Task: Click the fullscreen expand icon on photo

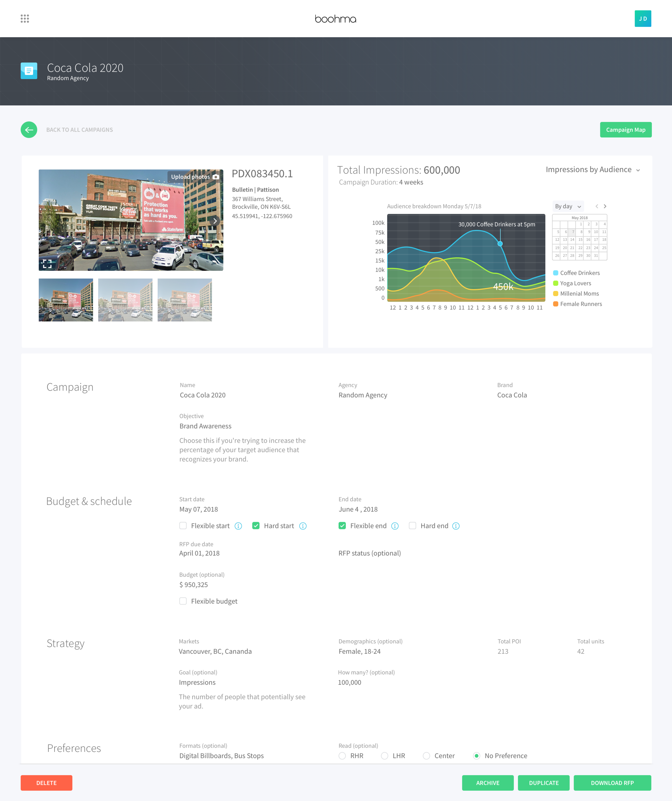Action: (47, 264)
